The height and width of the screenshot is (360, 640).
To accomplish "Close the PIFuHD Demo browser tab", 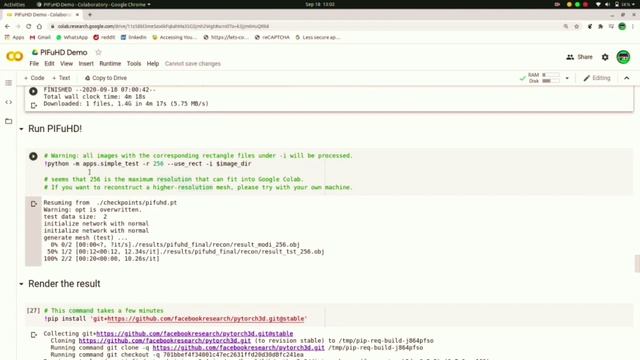I will (77, 15).
